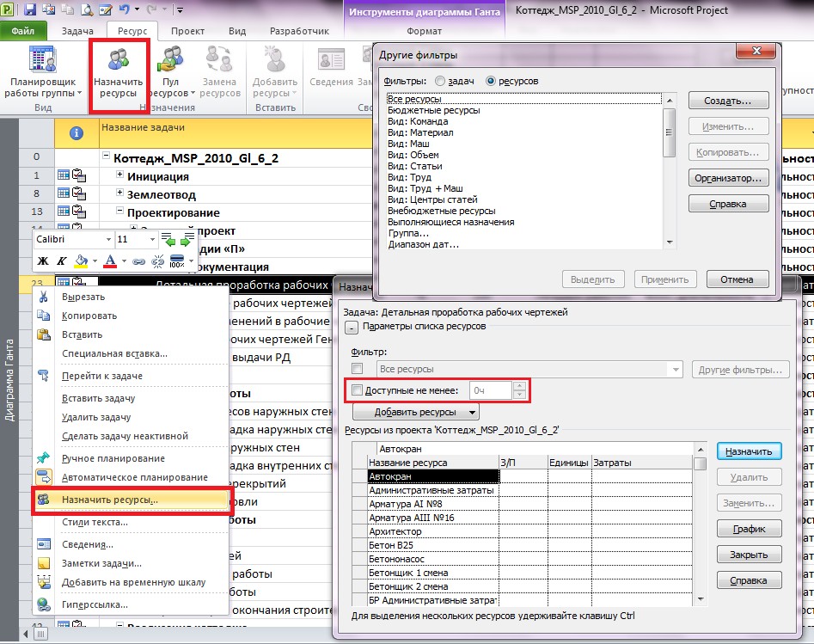
Task: Click the pushpin icon for Ручное планирование
Action: 44,457
